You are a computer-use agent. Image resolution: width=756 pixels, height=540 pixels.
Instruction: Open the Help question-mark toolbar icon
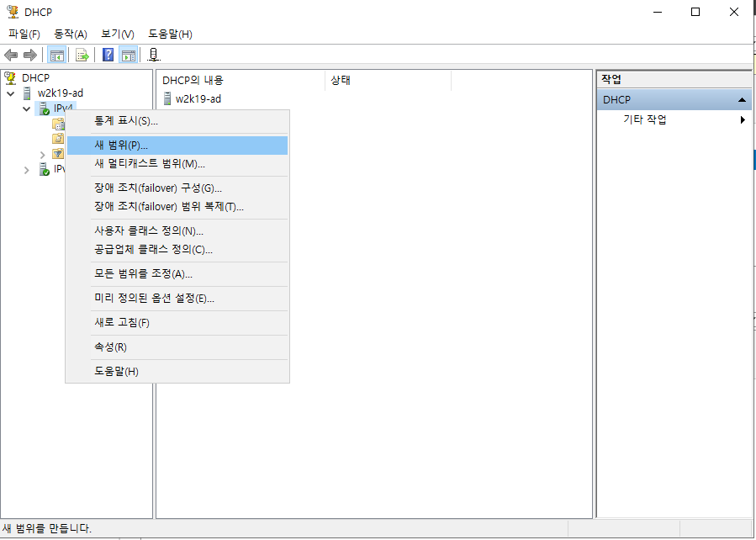click(108, 55)
